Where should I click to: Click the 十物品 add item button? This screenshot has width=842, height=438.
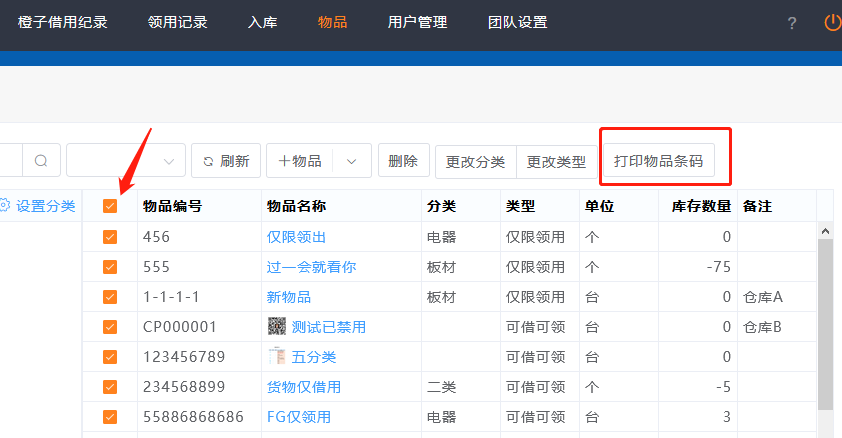[x=300, y=161]
